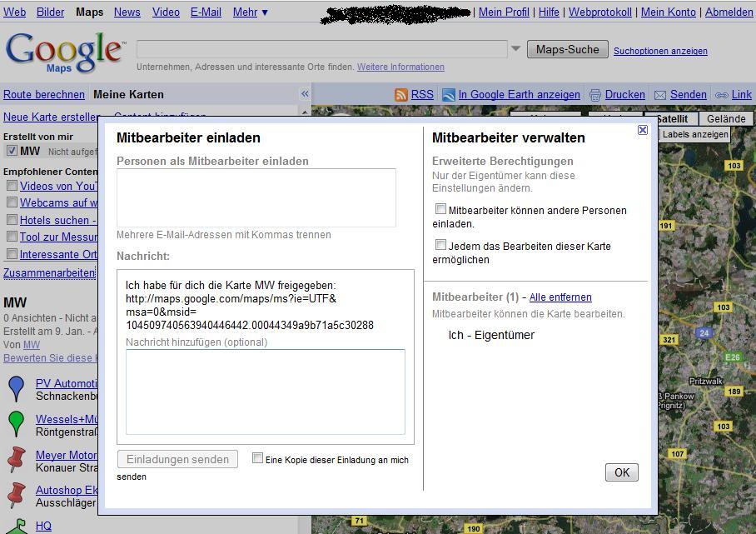Uncheck the MW map checkbox in sidebar

pos(12,151)
